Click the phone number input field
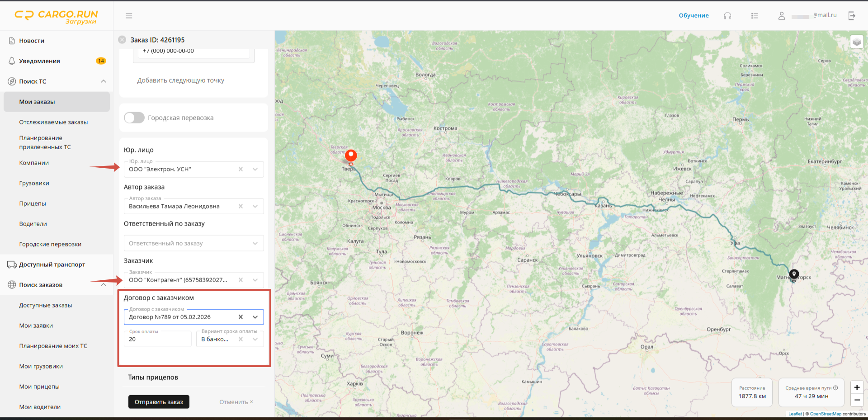This screenshot has height=420, width=868. pos(193,52)
